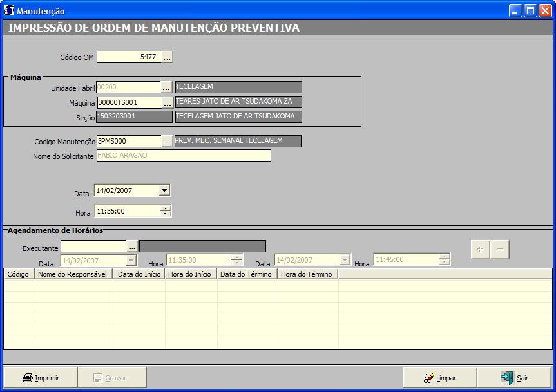The height and width of the screenshot is (392, 556).
Task: Click the Executante input field
Action: 93,247
